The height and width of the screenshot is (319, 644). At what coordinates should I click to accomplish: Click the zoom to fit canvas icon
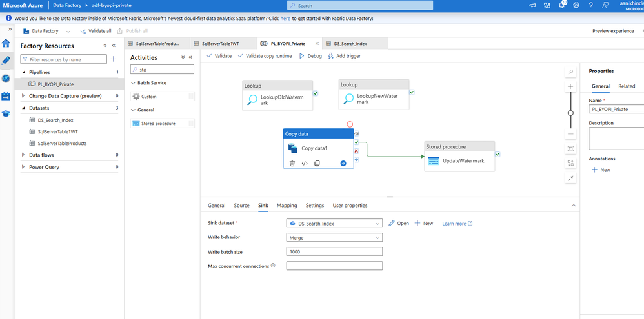[570, 149]
